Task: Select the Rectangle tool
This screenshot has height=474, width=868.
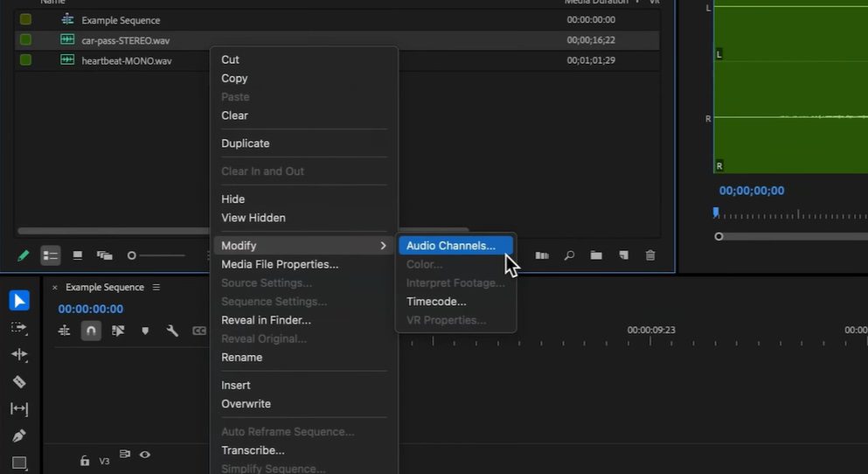Action: tap(19, 463)
